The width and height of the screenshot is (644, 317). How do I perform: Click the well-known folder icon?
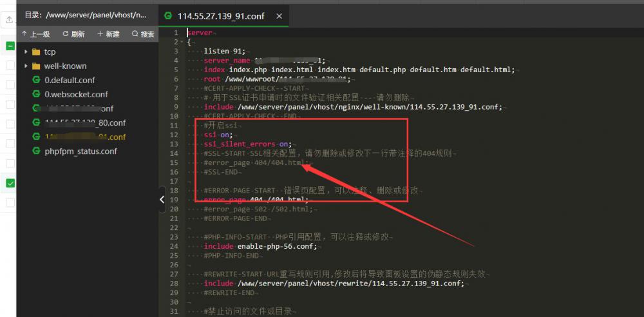36,66
